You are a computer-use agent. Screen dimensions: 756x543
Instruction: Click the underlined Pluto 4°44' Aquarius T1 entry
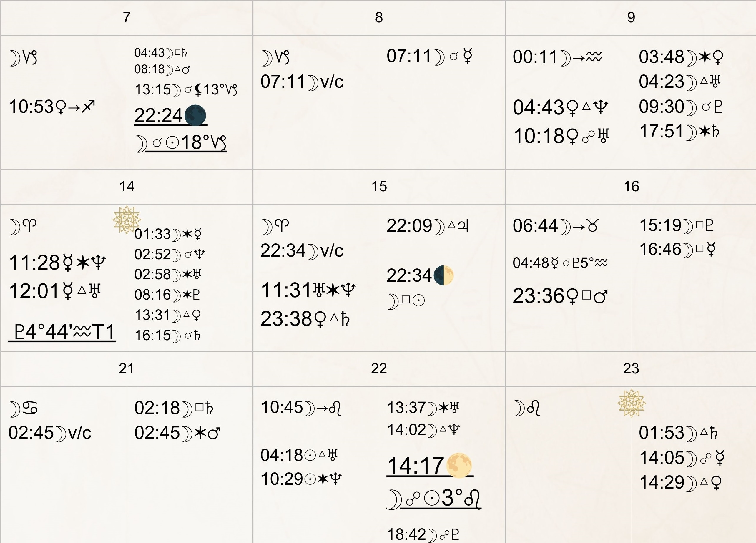pyautogui.click(x=62, y=332)
